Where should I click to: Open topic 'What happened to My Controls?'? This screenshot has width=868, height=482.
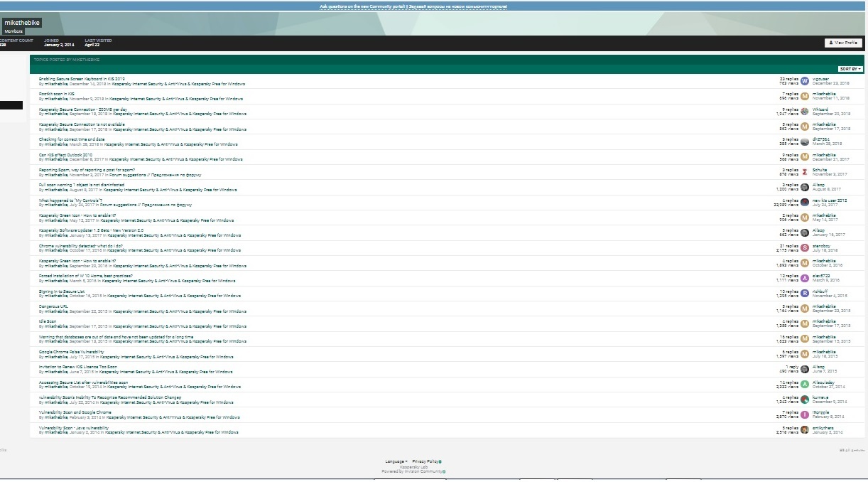pos(70,200)
